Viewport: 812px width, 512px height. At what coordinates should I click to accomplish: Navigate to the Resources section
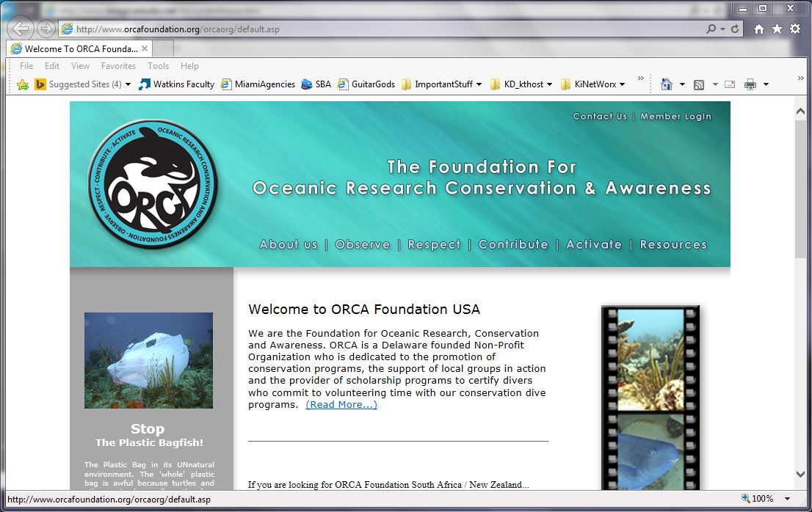673,244
